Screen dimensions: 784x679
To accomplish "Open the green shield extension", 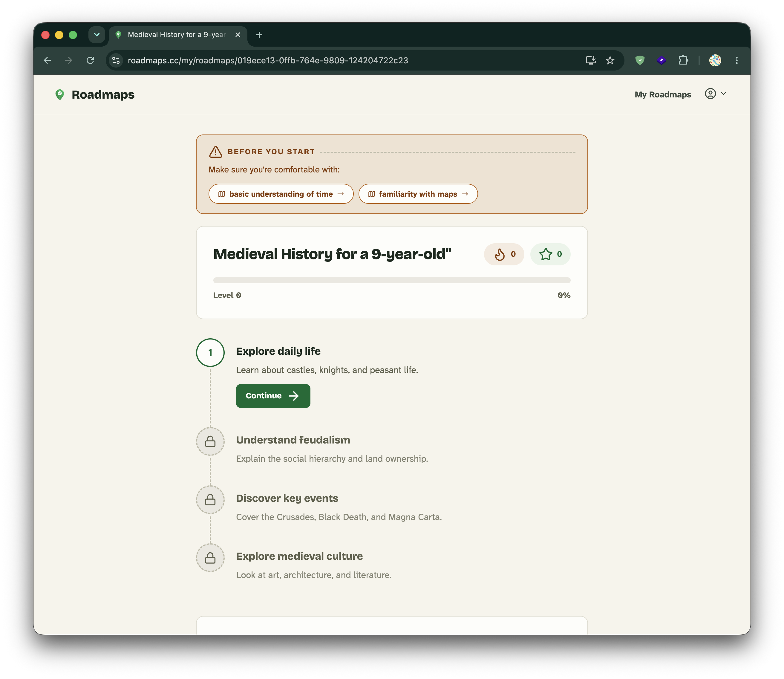I will (x=640, y=60).
